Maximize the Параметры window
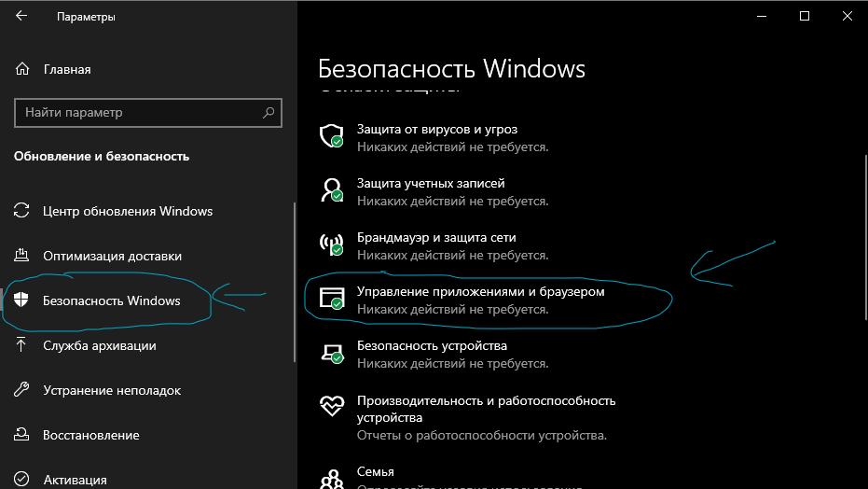This screenshot has height=489, width=868. [x=805, y=16]
